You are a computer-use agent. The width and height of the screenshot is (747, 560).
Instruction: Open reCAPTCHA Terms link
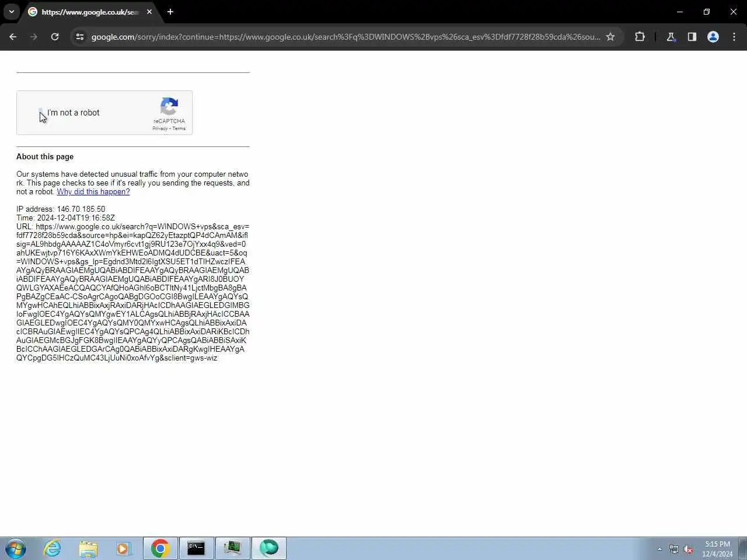pos(179,128)
